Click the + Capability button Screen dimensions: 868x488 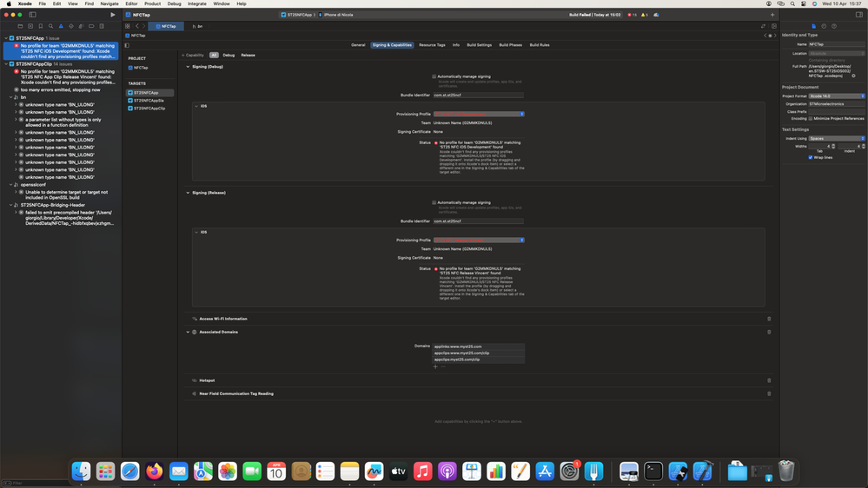point(193,56)
